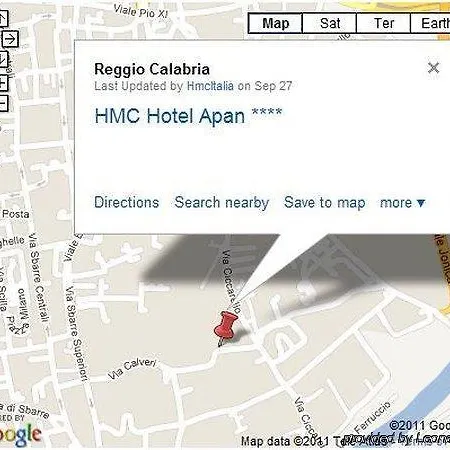Click the Search nearby link
The width and height of the screenshot is (450, 450).
(222, 203)
